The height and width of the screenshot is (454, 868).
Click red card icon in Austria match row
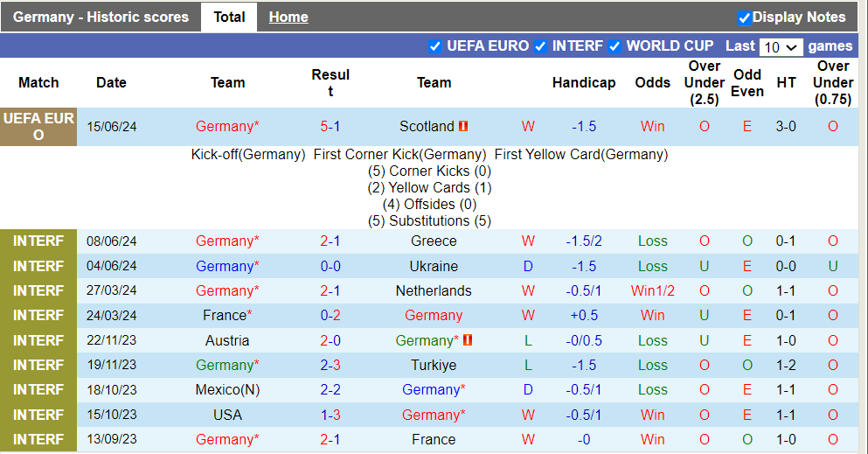(468, 340)
